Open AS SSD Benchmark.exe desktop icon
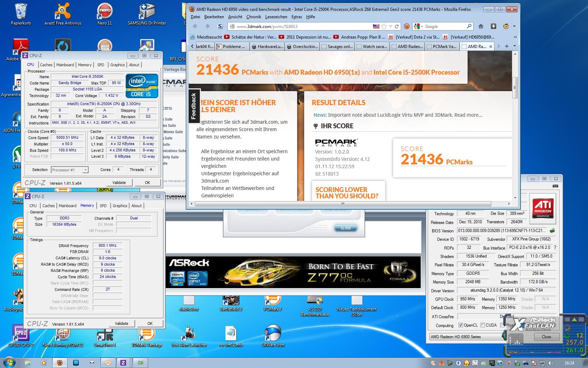The image size is (588, 368). [315, 306]
